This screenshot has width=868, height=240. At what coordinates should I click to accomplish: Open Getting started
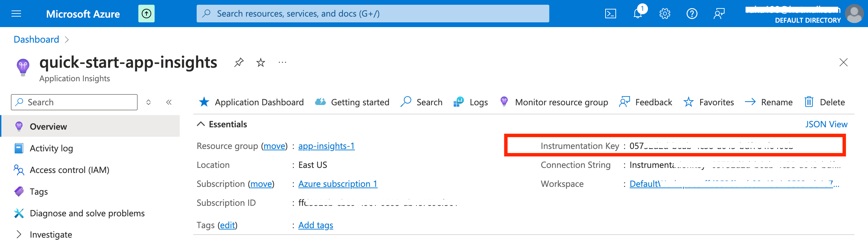click(352, 102)
